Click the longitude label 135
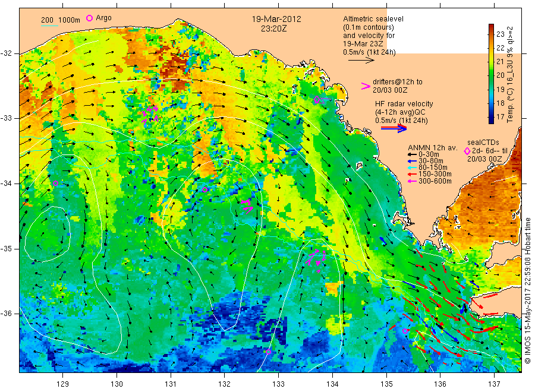The height and width of the screenshot is (392, 535). [386, 384]
